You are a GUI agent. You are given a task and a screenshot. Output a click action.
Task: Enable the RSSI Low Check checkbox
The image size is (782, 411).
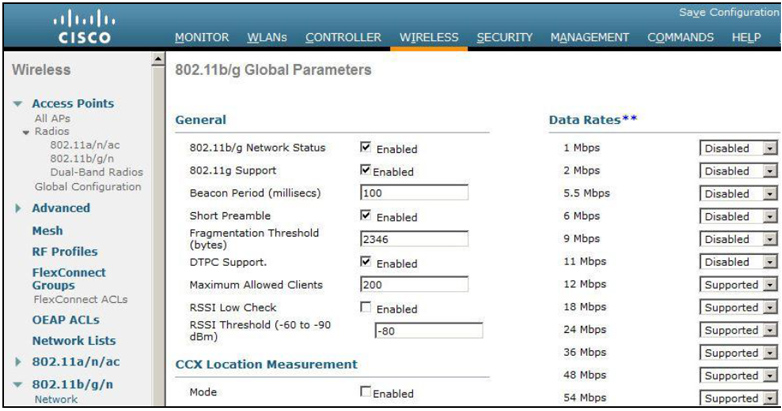366,307
